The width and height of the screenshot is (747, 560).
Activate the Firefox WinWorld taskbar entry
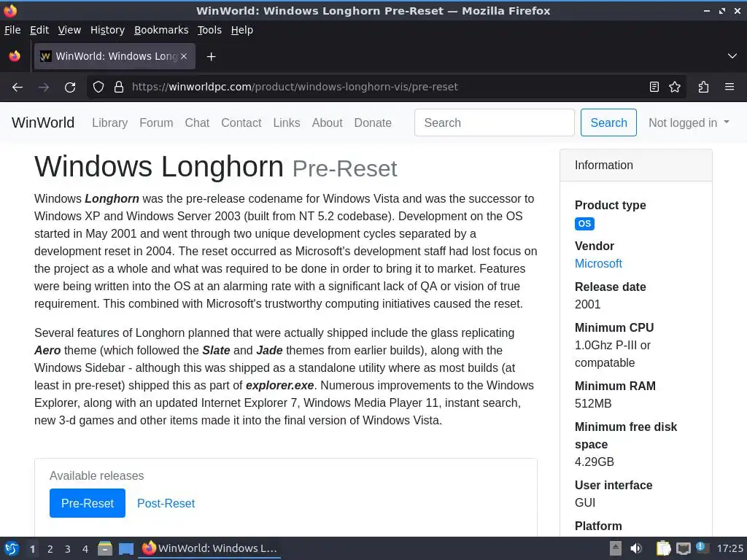[x=209, y=548]
